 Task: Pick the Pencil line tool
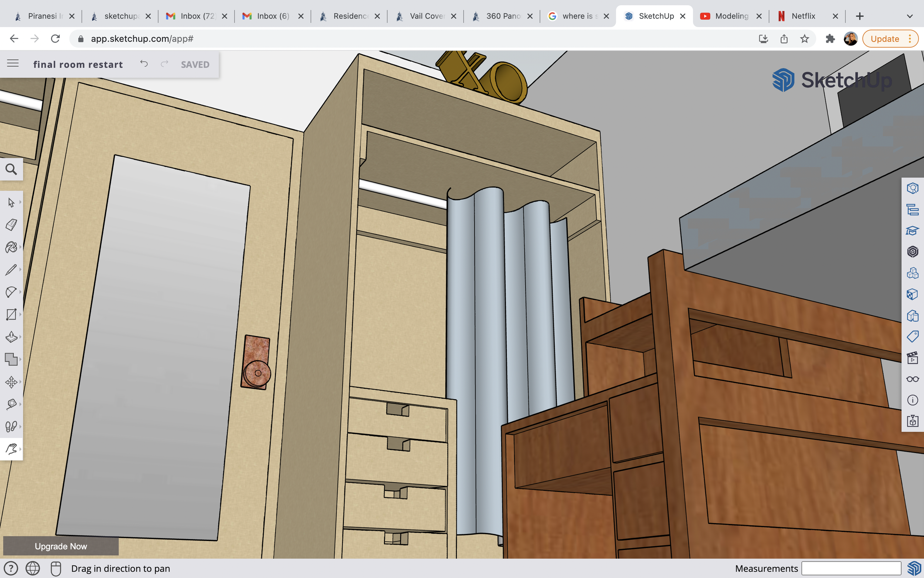pyautogui.click(x=11, y=270)
